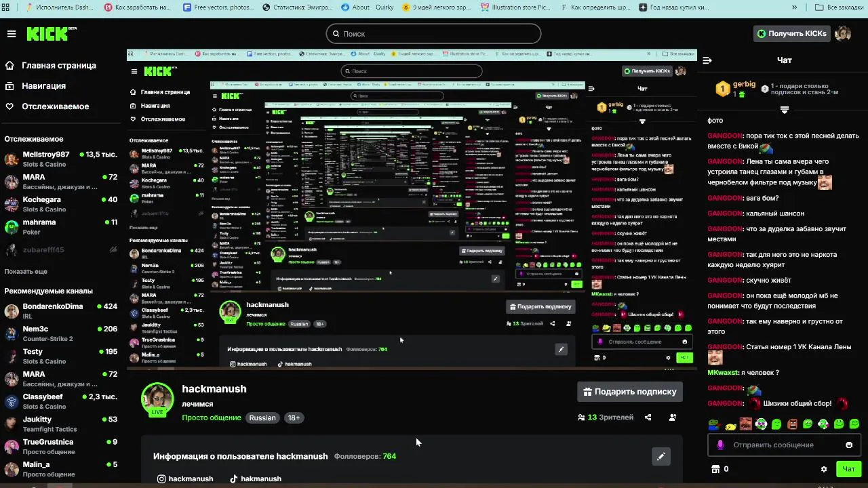Screen dimensions: 868x488
Task: Click the purple microphone icon in chat input
Action: pos(720,445)
